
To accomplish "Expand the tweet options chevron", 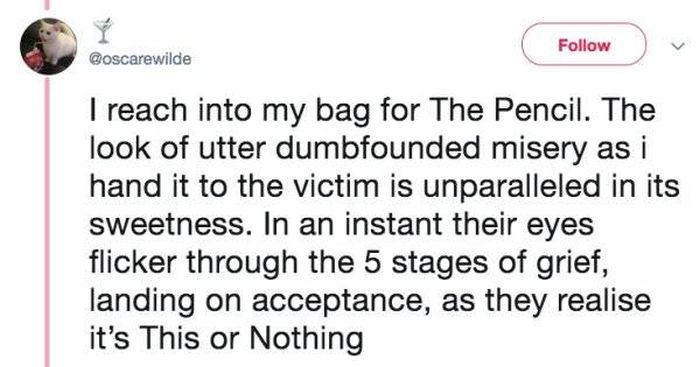I will [x=678, y=46].
